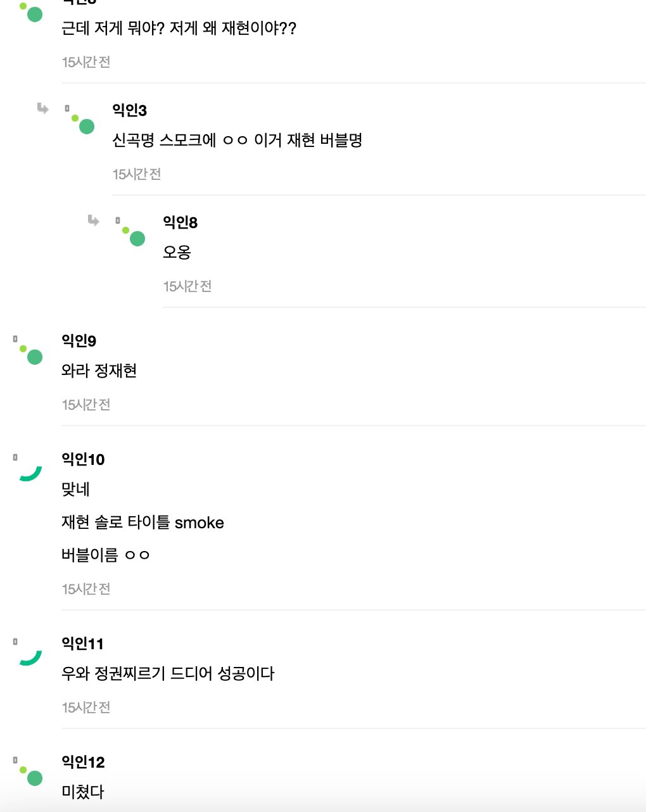Click 익인8's profile avatar icon
646x812 pixels.
[x=136, y=239]
